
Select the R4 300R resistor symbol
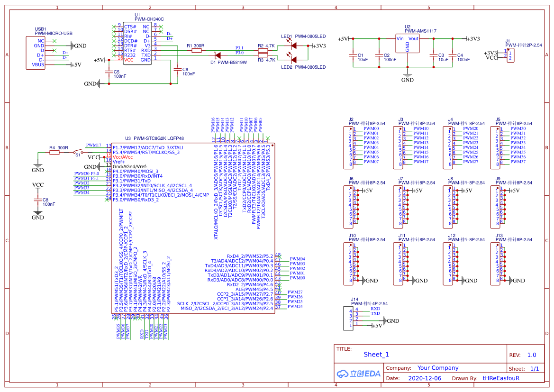tap(54, 152)
